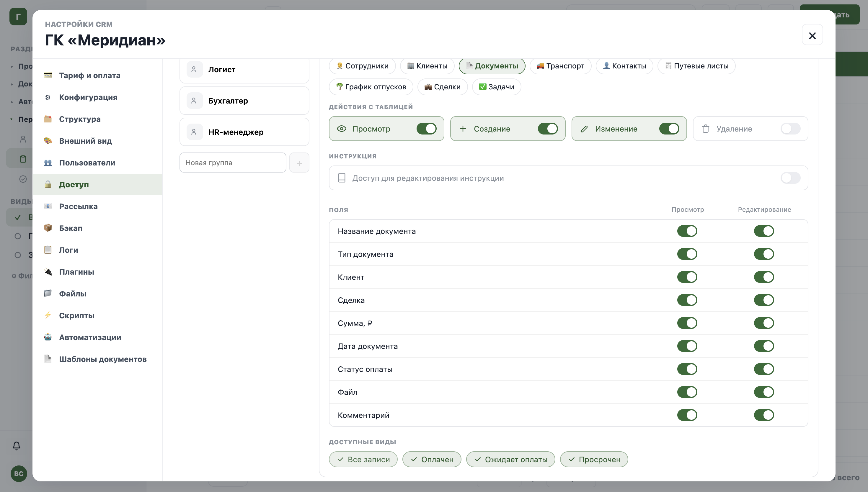Click the Просмотр eye icon
This screenshot has height=492, width=868.
(x=342, y=129)
